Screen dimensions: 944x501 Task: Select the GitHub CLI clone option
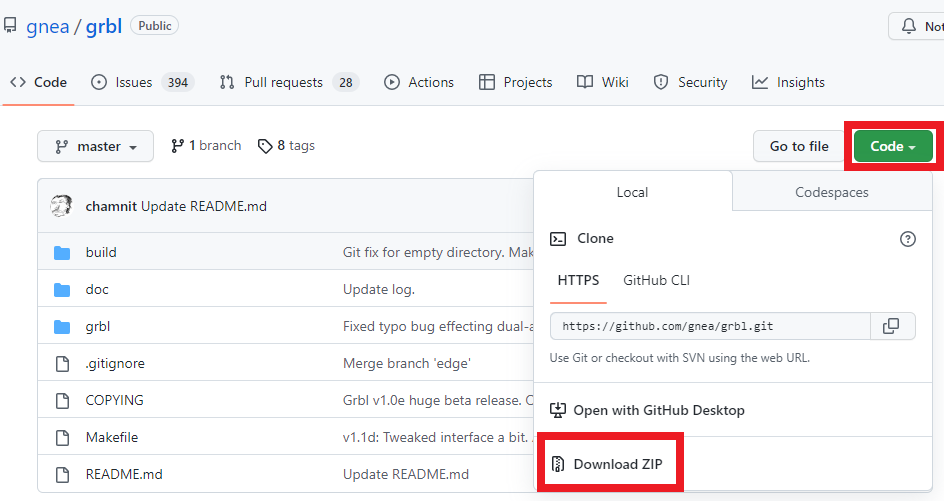pos(656,281)
